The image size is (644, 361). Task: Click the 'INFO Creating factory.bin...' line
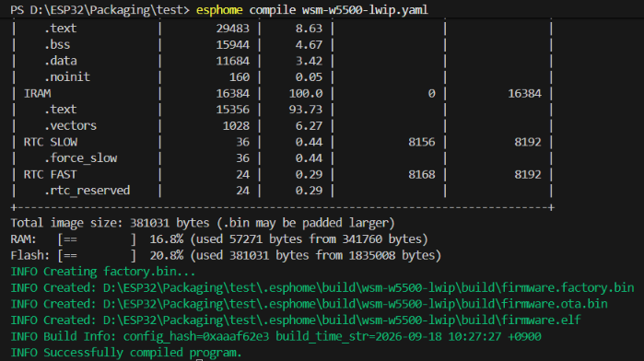(103, 272)
